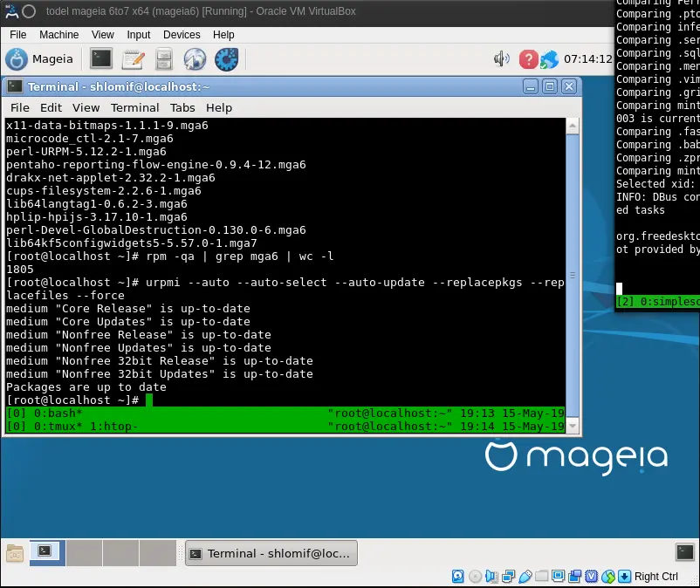Open the VirtualBox Help menu

point(223,35)
